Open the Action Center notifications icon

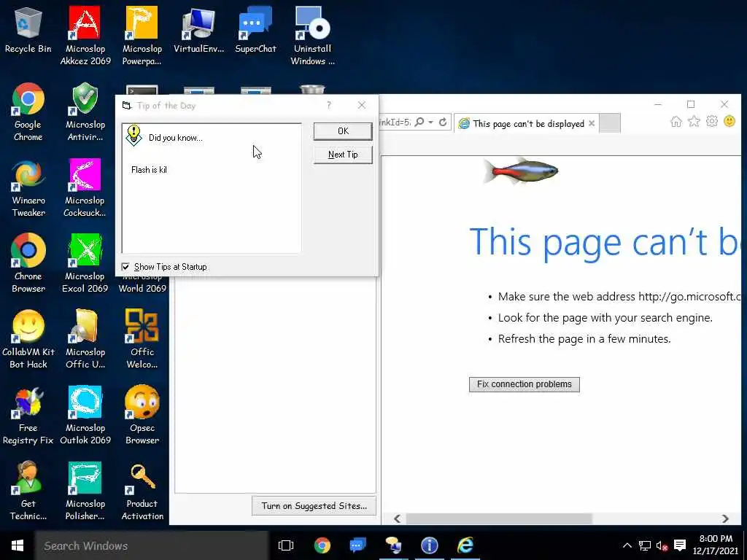click(681, 545)
